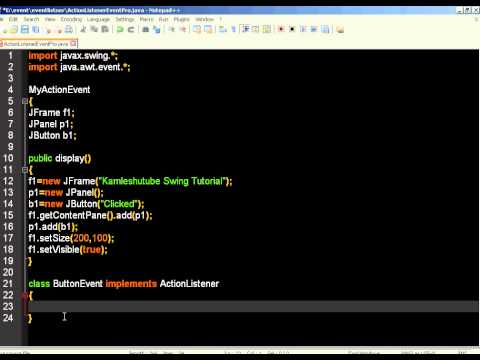
Task: Undo the last edit
Action: 120,30
